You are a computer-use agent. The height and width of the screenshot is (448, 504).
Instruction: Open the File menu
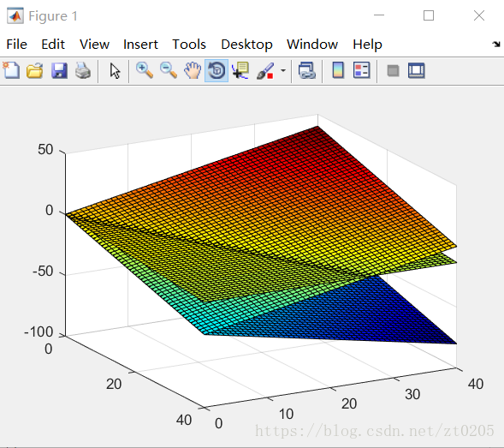17,44
